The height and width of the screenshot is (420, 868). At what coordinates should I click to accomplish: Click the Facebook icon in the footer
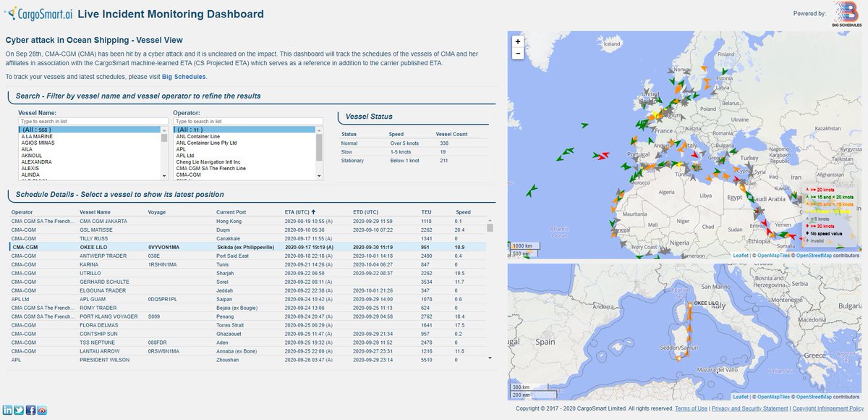point(30,410)
